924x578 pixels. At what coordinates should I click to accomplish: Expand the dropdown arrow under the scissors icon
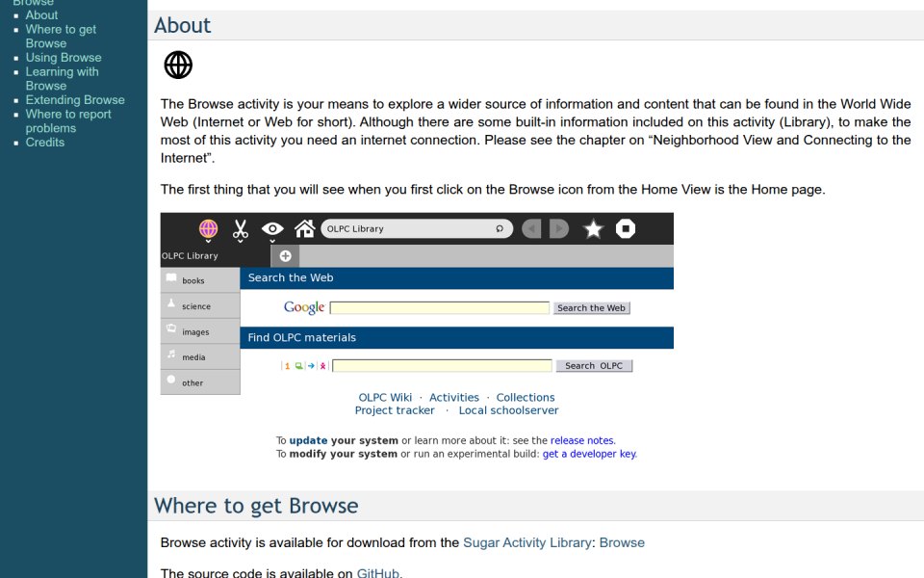click(240, 241)
